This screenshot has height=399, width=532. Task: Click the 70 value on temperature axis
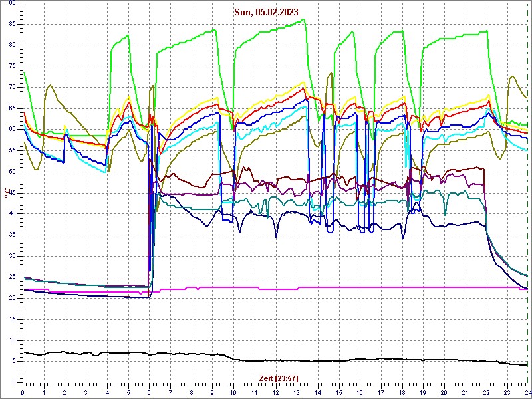(x=12, y=87)
